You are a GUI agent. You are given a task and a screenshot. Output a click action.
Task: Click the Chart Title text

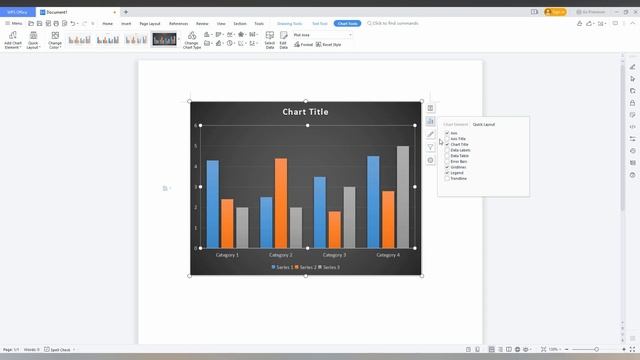(x=305, y=112)
